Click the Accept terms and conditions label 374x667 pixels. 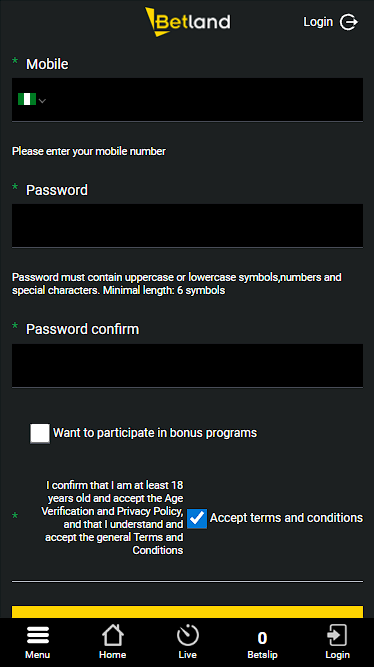(286, 518)
